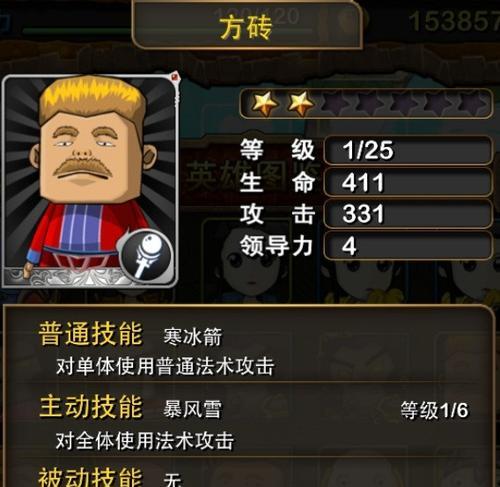Screen dimensions: 500x487
Task: Open the 普通技能 skill heading
Action: click(90, 334)
